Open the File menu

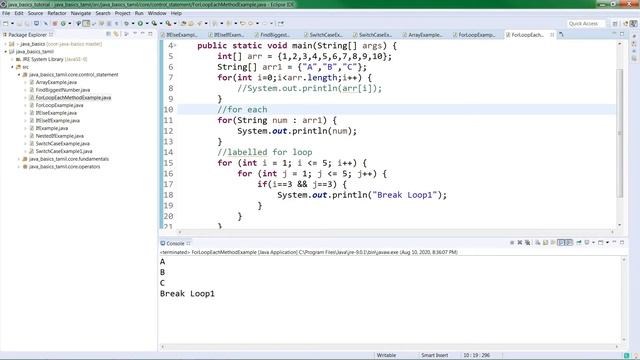coord(6,13)
